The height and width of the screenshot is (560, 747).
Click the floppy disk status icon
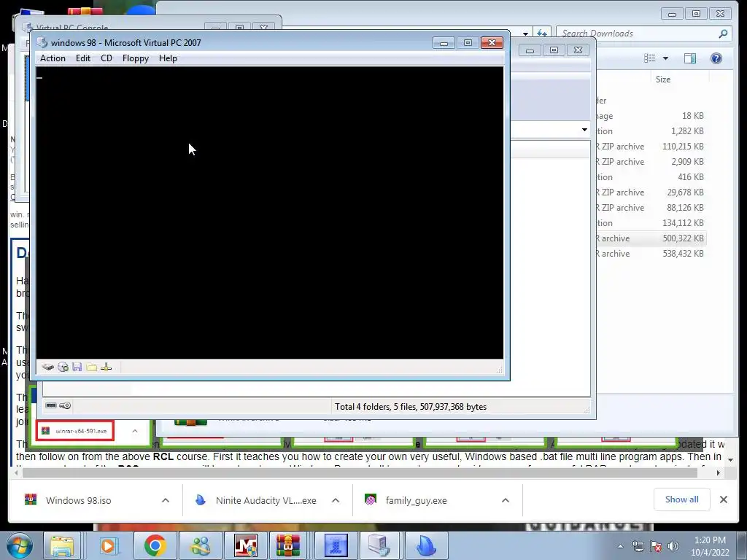pyautogui.click(x=77, y=367)
